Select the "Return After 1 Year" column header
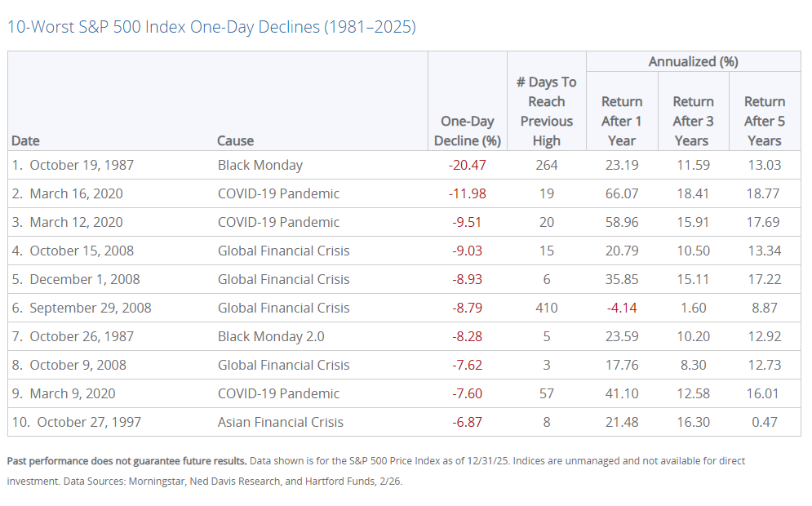The width and height of the screenshot is (812, 506). pyautogui.click(x=621, y=121)
